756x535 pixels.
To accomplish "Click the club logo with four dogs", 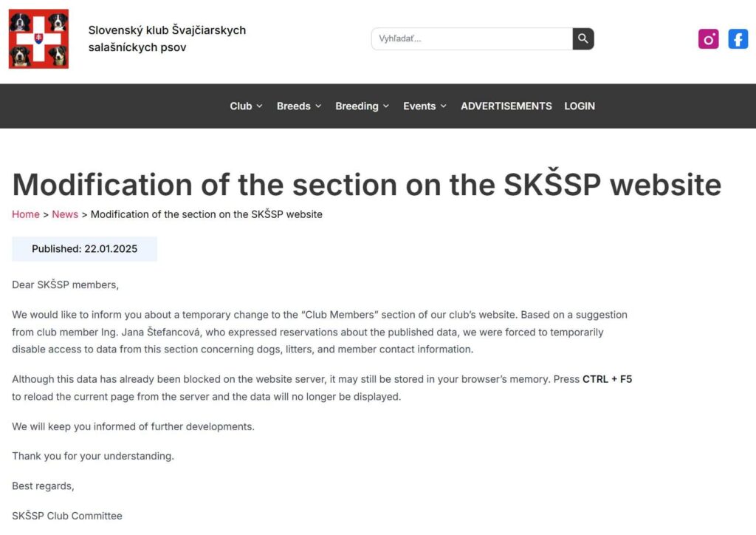I will point(38,39).
